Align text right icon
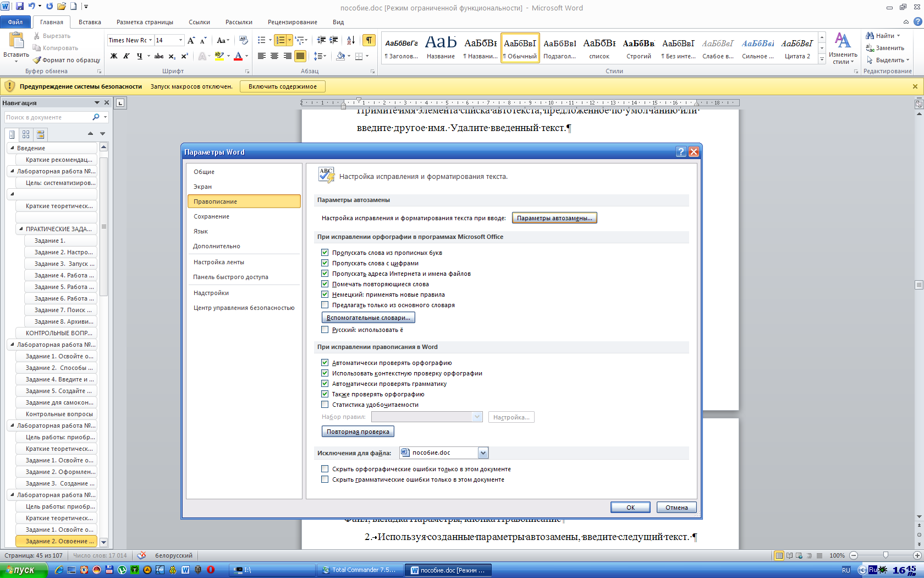924x578 pixels. point(287,56)
